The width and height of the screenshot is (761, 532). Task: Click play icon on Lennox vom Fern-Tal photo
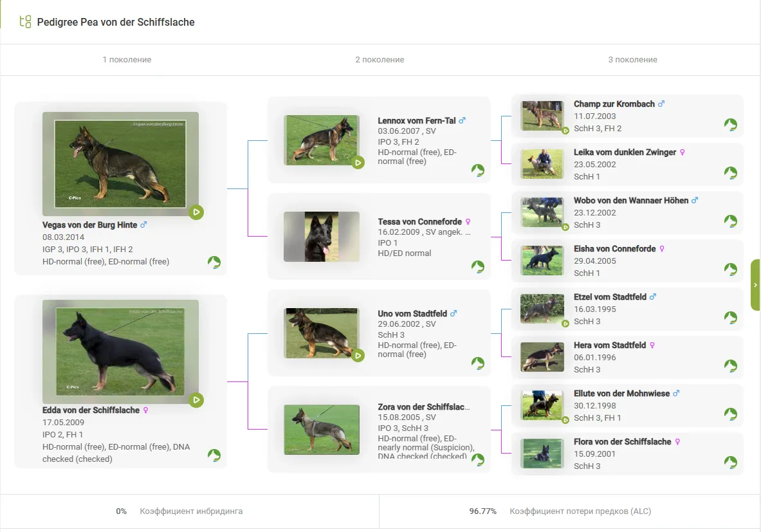click(x=358, y=162)
